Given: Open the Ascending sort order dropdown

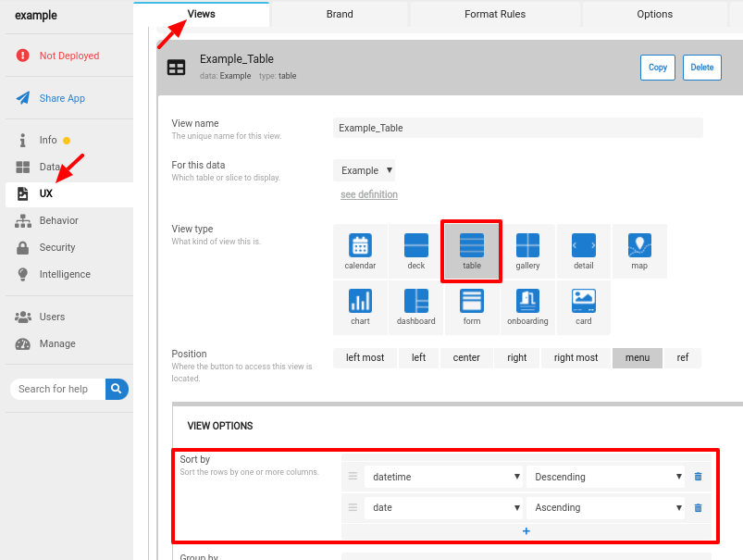Looking at the screenshot, I should 605,507.
